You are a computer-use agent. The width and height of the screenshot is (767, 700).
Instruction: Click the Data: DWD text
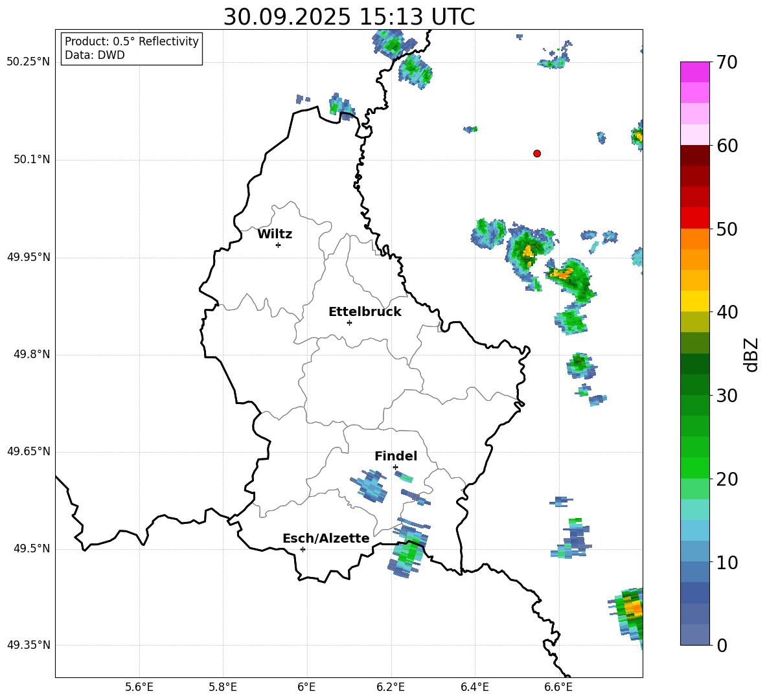95,55
